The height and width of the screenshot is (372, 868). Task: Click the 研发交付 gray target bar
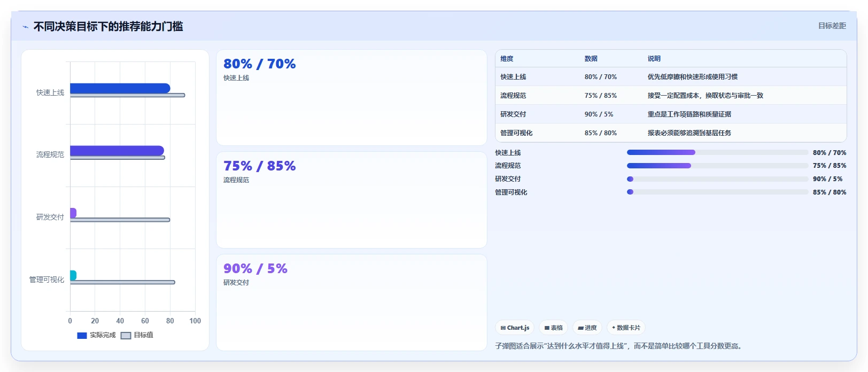120,220
